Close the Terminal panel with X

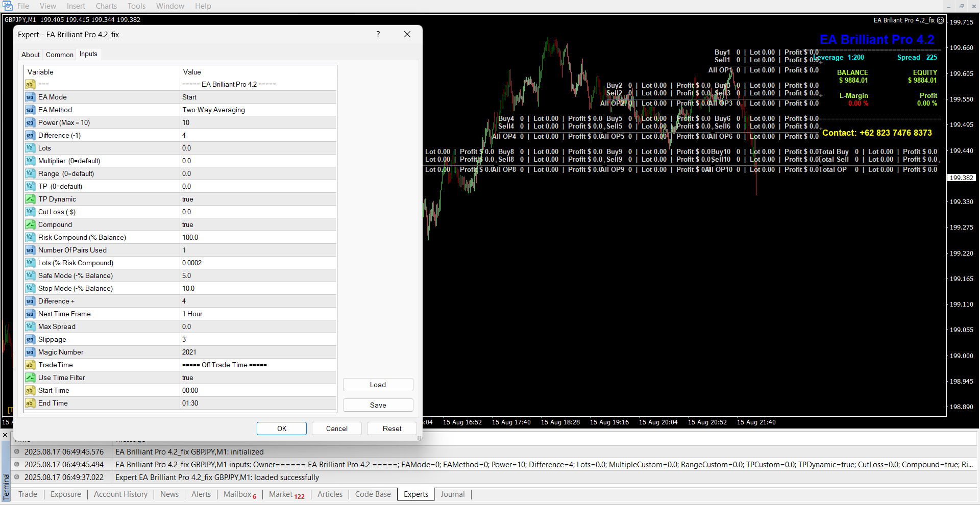click(x=5, y=435)
